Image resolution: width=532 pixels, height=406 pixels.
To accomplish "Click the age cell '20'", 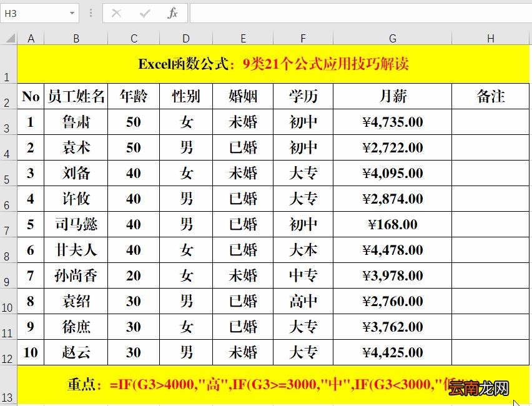I will tap(134, 275).
